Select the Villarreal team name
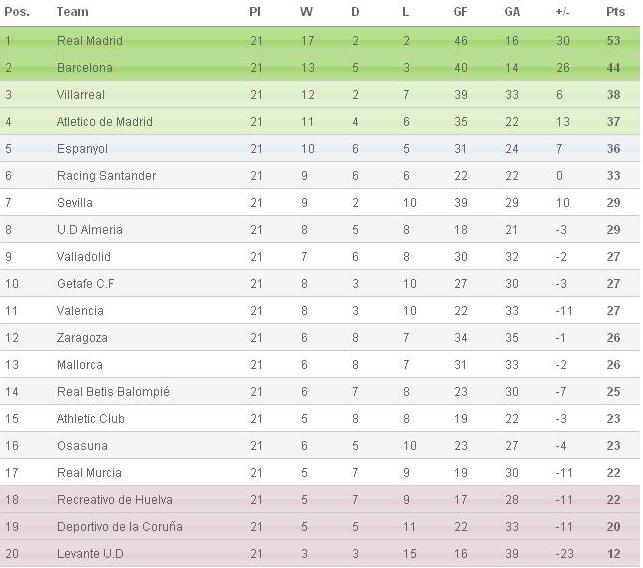Image resolution: width=643 pixels, height=568 pixels. pos(81,95)
